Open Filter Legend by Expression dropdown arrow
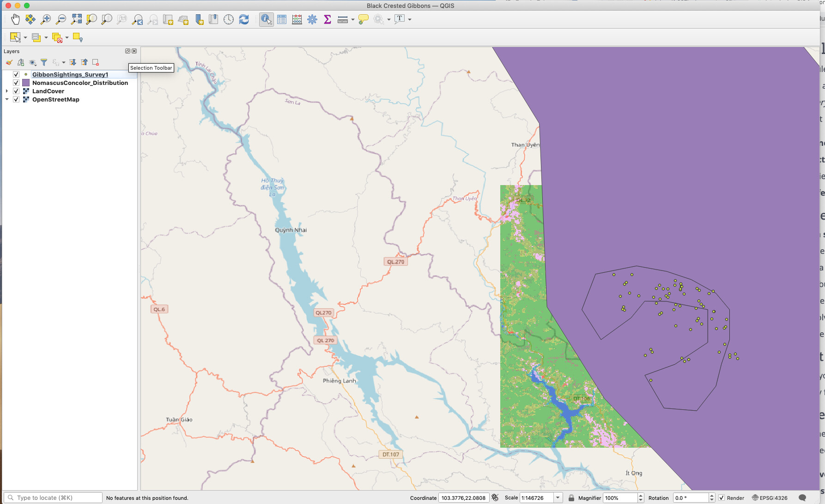The height and width of the screenshot is (504, 825). coord(64,62)
